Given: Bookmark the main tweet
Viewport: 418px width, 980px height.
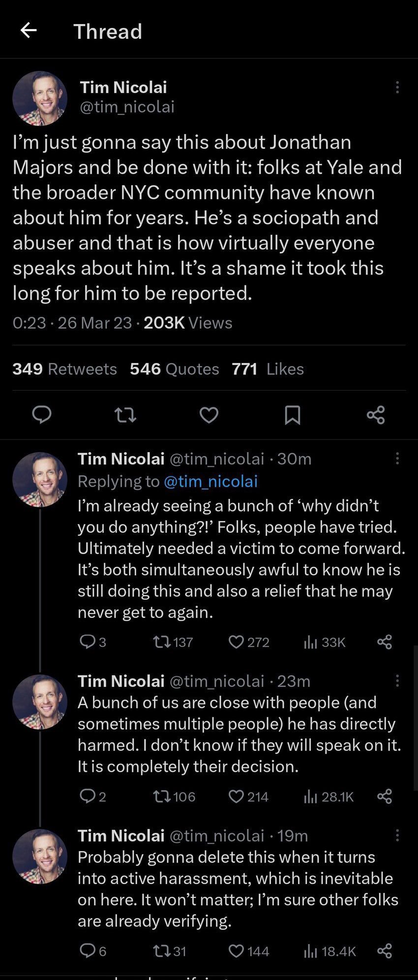Looking at the screenshot, I should (x=293, y=415).
